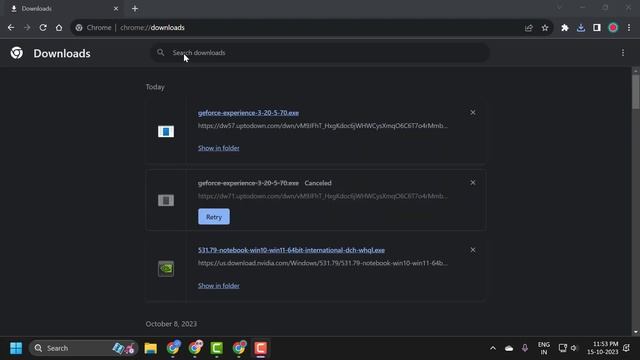Open the Windows Start menu
The image size is (640, 360).
pos(16,348)
